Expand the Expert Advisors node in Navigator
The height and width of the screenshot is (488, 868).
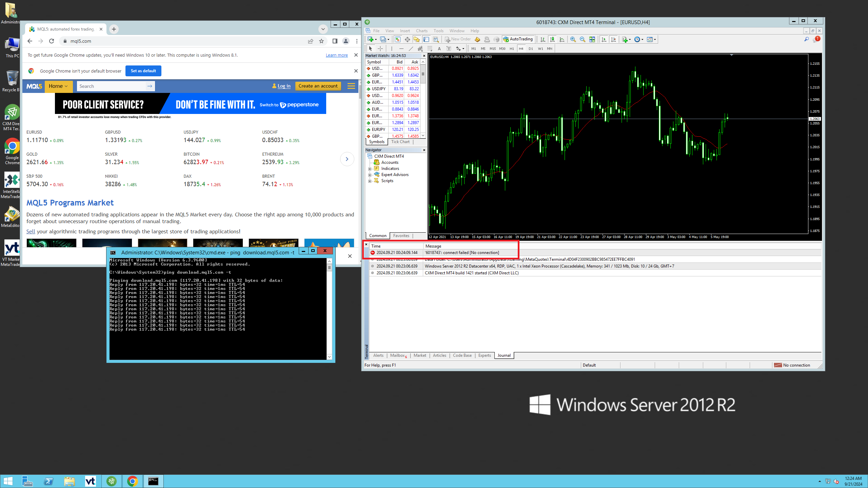pyautogui.click(x=370, y=175)
